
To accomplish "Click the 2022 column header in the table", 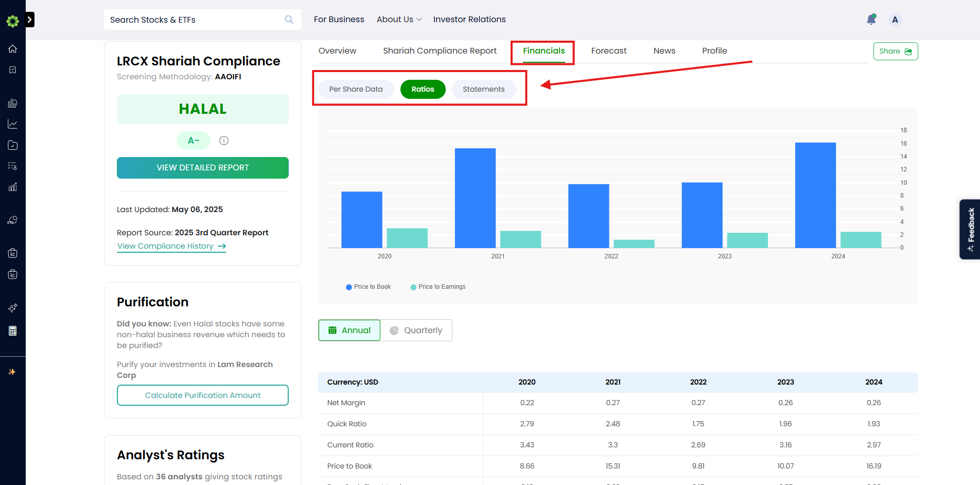I will [698, 383].
